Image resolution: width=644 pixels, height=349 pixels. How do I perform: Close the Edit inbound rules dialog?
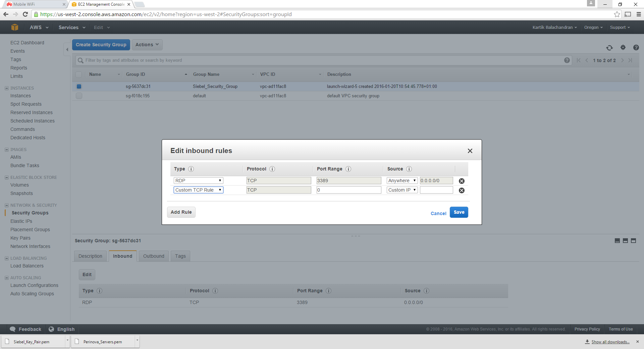[x=470, y=151]
